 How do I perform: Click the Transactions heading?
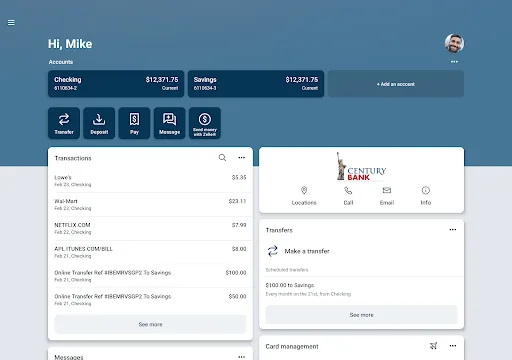[x=73, y=158]
